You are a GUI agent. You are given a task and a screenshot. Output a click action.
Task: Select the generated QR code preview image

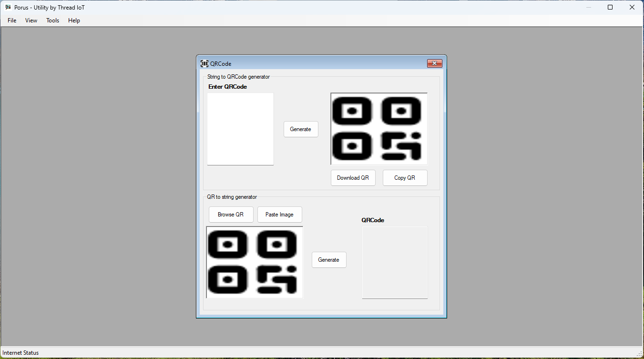379,129
